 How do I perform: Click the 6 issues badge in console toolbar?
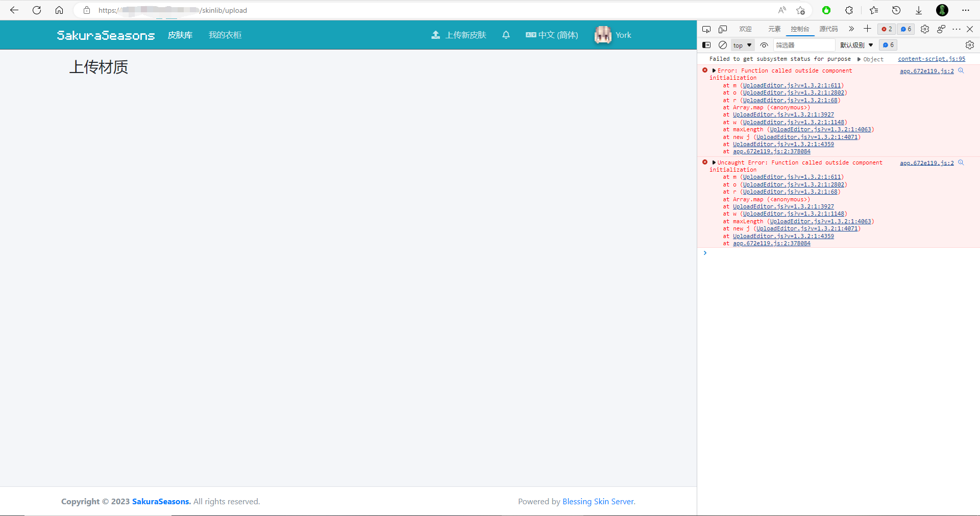(x=888, y=45)
